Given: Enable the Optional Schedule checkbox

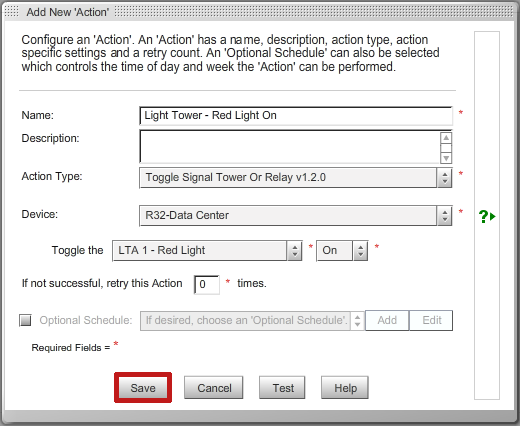Looking at the screenshot, I should point(25,320).
